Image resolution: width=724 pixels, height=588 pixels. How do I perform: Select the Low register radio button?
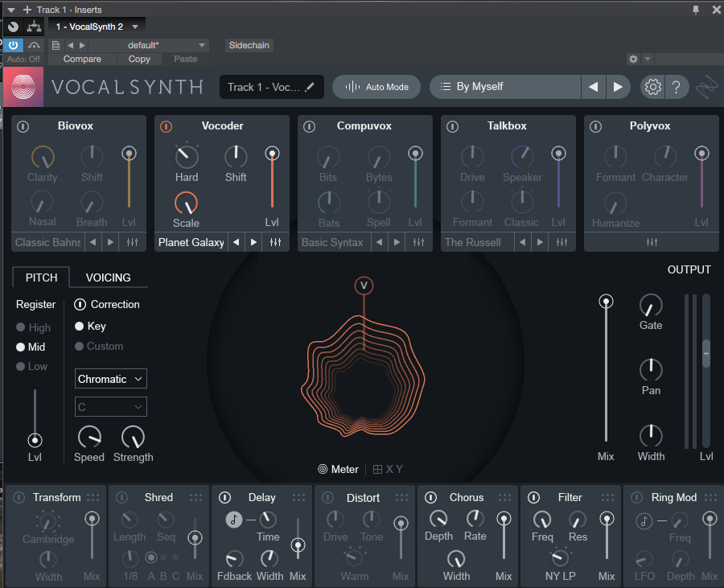(x=20, y=366)
